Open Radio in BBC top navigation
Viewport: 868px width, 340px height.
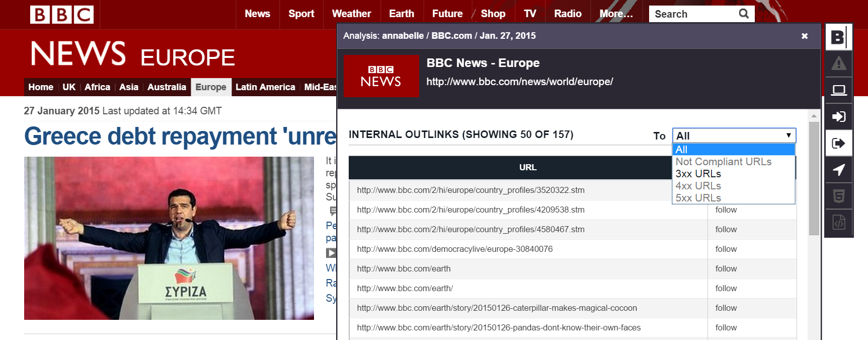point(568,14)
